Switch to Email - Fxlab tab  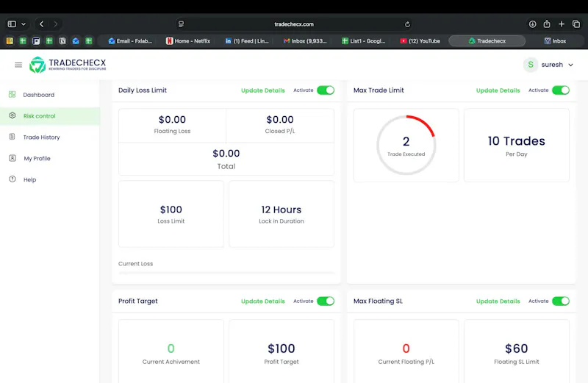click(130, 41)
